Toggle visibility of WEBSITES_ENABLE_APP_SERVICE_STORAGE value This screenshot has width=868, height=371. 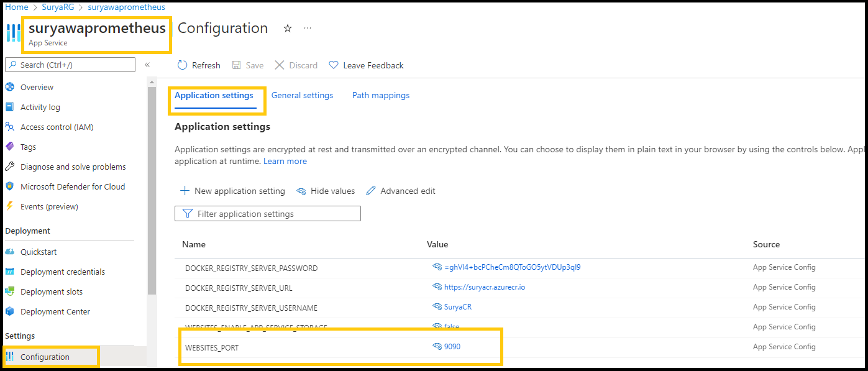coord(437,327)
